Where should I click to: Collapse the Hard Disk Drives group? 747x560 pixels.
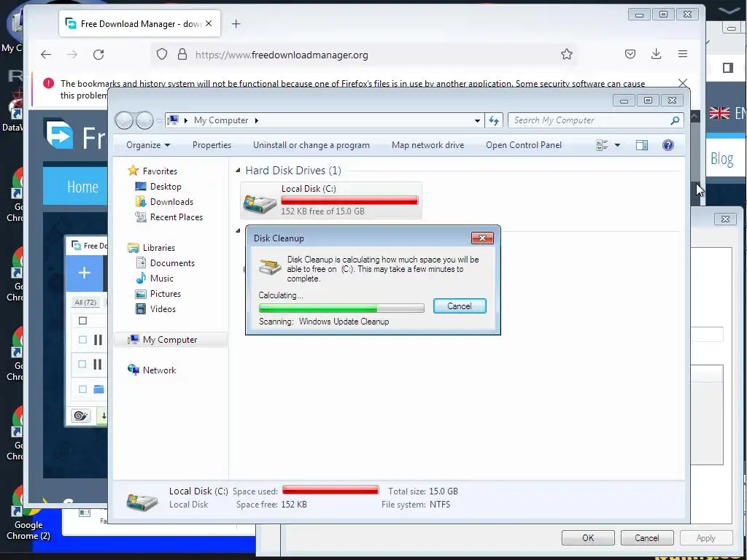tap(238, 171)
